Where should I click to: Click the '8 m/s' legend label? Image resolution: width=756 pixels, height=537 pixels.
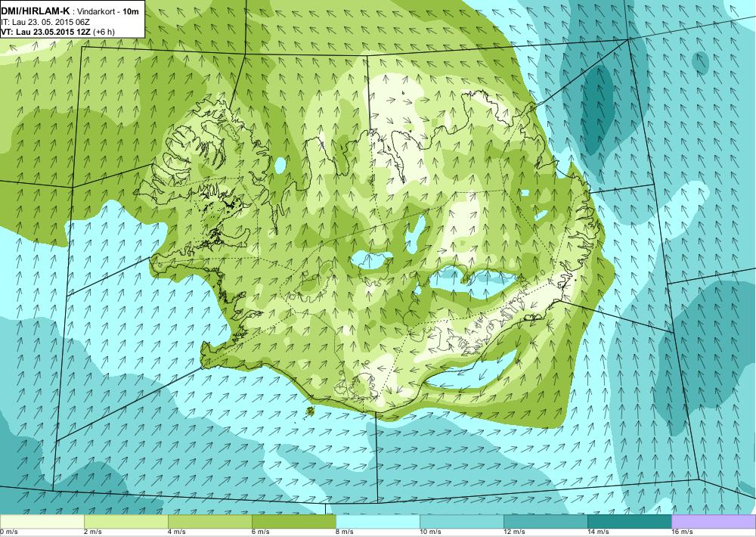[x=345, y=532]
